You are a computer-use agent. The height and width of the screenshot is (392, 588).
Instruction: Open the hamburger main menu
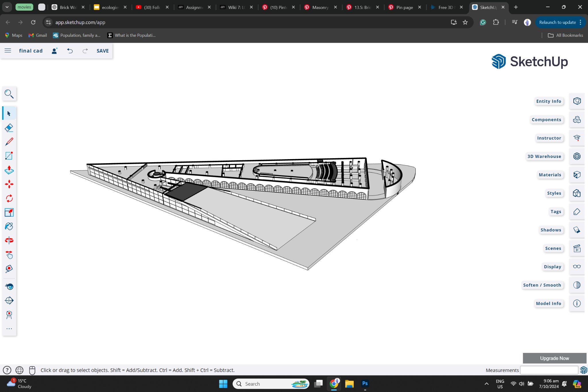[x=8, y=51]
